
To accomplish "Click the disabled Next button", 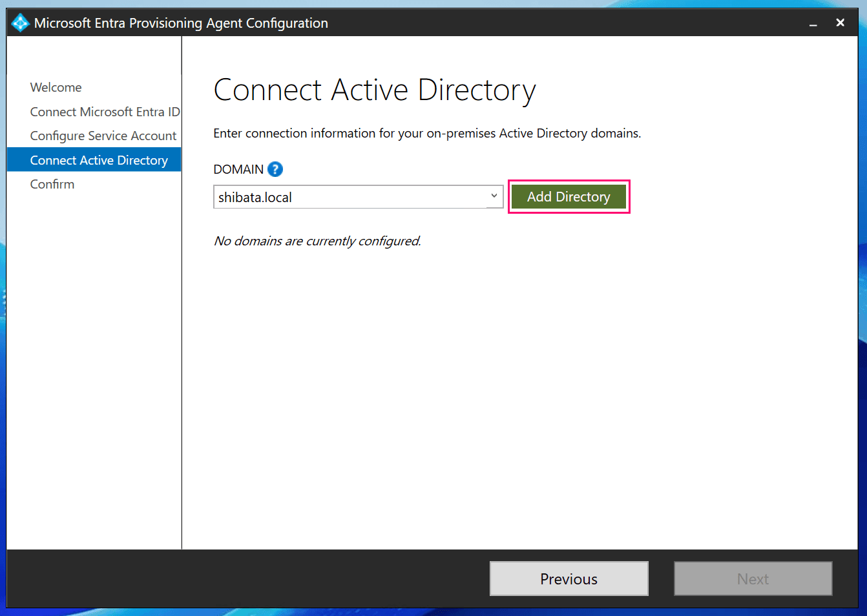I will pos(753,579).
